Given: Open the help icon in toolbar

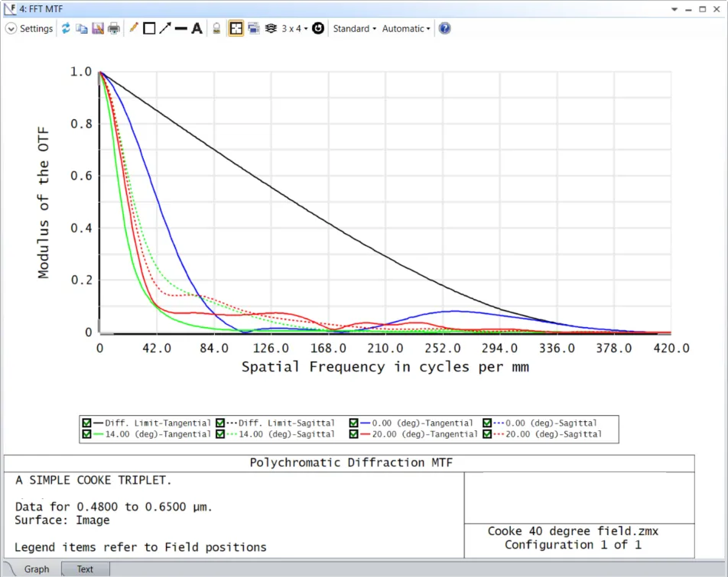Looking at the screenshot, I should [444, 28].
